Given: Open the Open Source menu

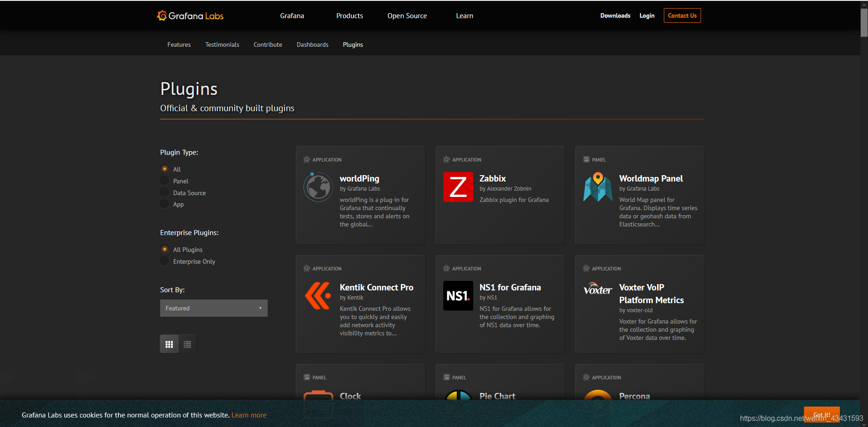Looking at the screenshot, I should 407,16.
